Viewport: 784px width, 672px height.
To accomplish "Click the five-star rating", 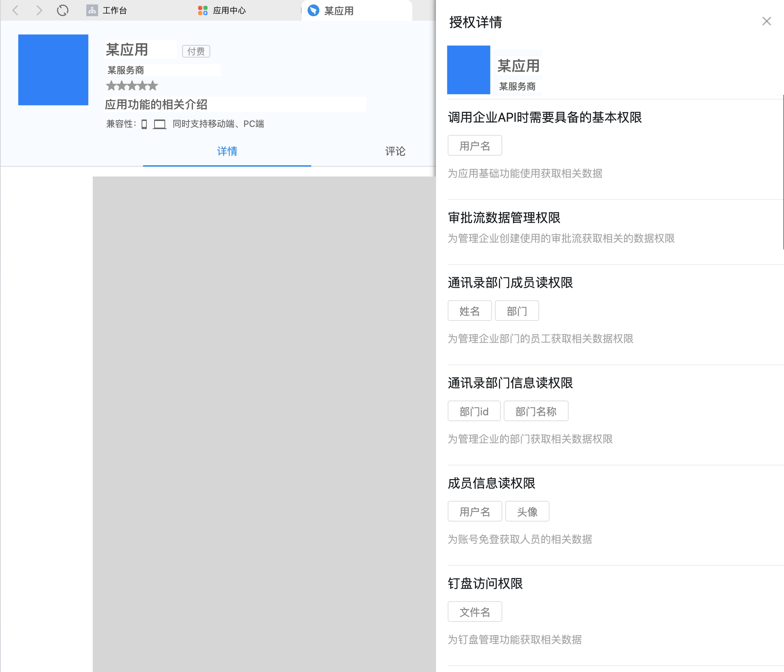I will pos(132,86).
